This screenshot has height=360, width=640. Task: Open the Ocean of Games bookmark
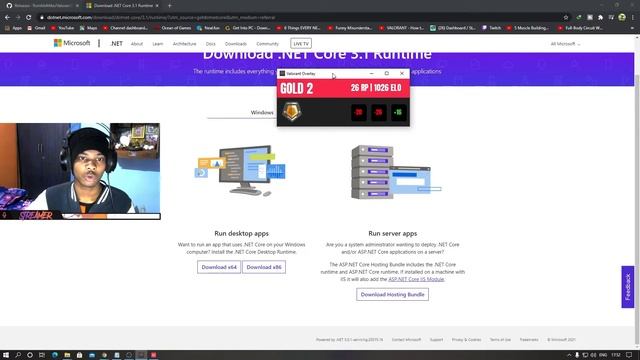173,28
